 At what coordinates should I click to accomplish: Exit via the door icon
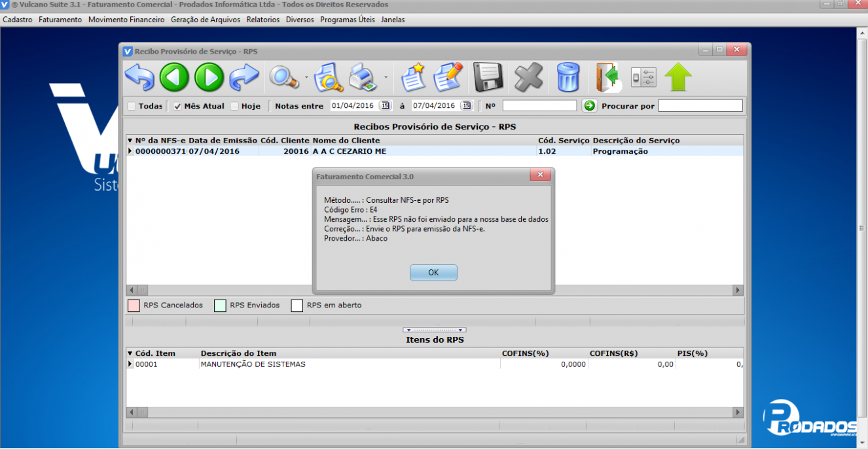click(607, 78)
